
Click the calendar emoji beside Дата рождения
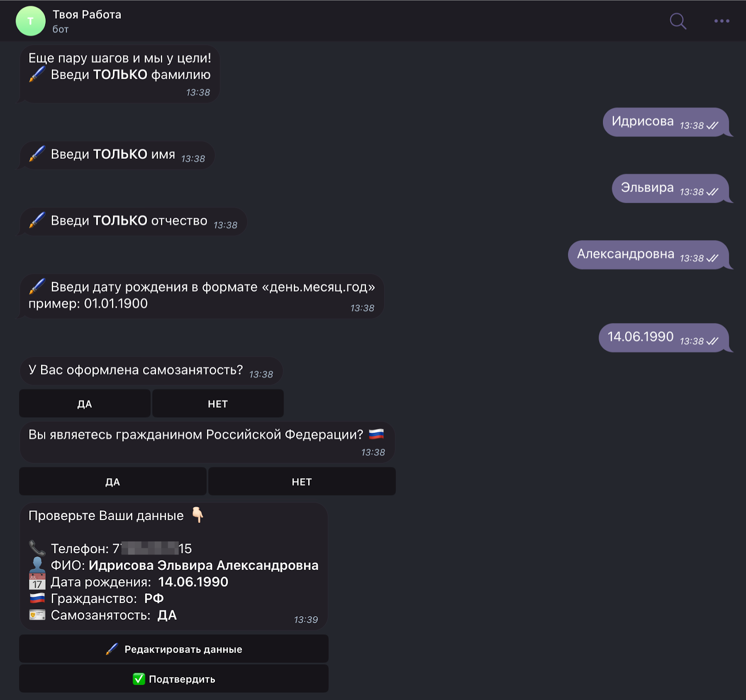pyautogui.click(x=37, y=582)
